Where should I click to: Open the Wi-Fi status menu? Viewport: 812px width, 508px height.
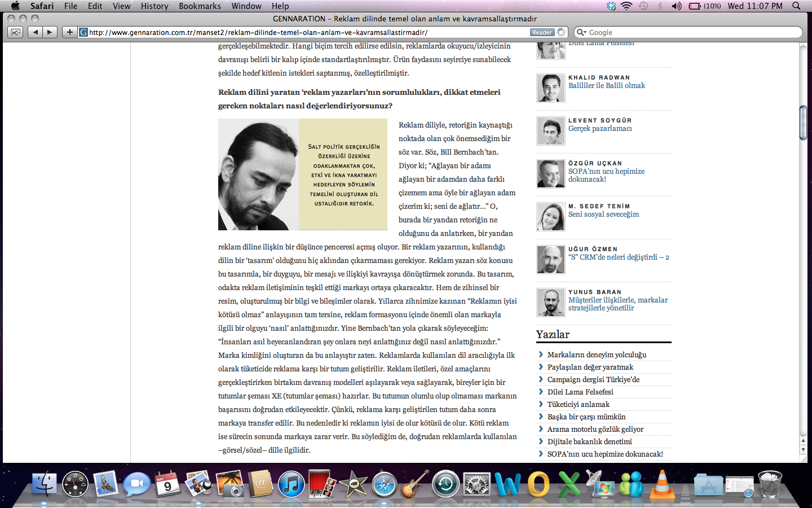click(x=626, y=6)
